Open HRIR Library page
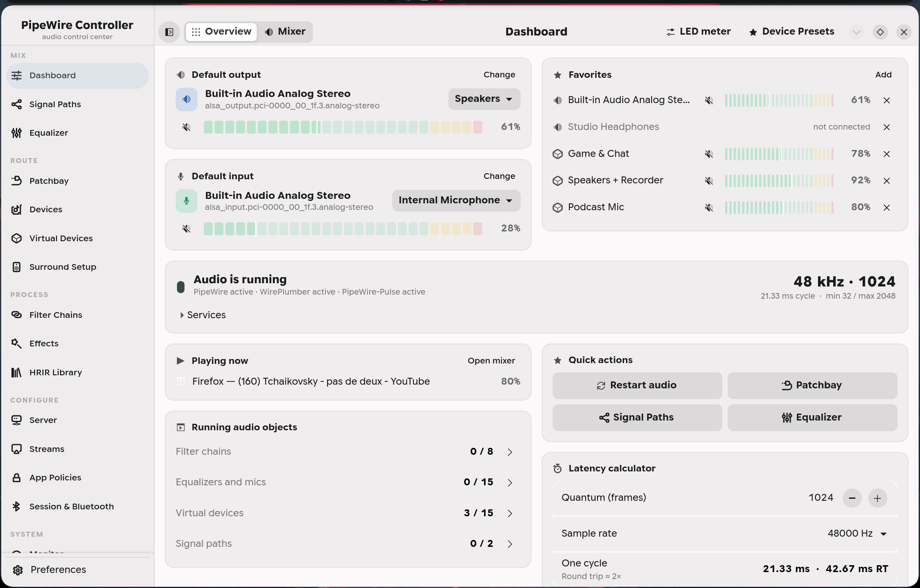 [x=77, y=372]
